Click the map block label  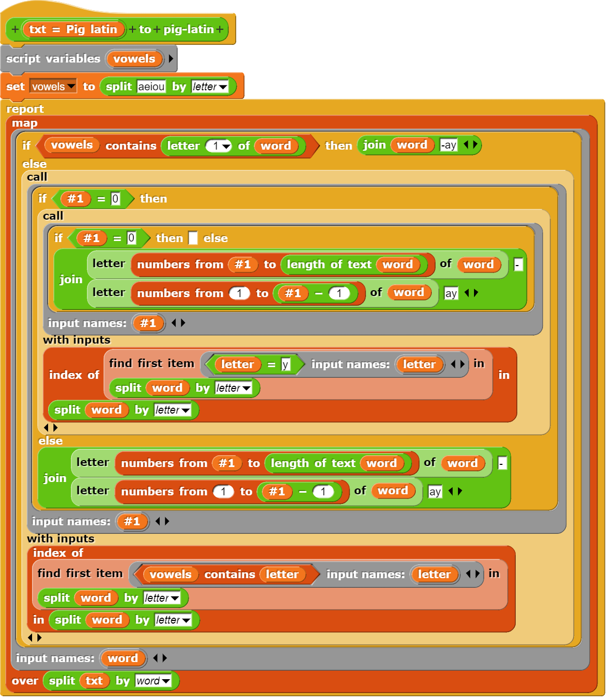[25, 123]
